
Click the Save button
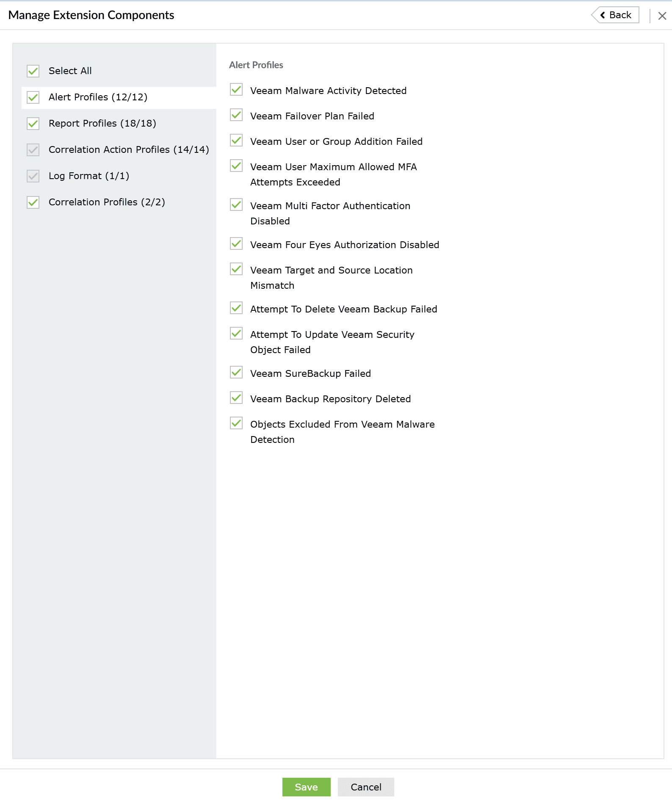click(x=306, y=787)
